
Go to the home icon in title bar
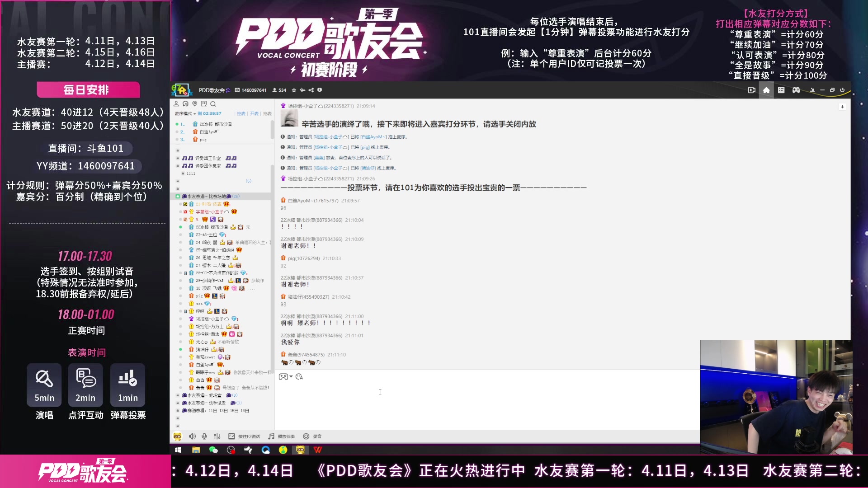[766, 90]
